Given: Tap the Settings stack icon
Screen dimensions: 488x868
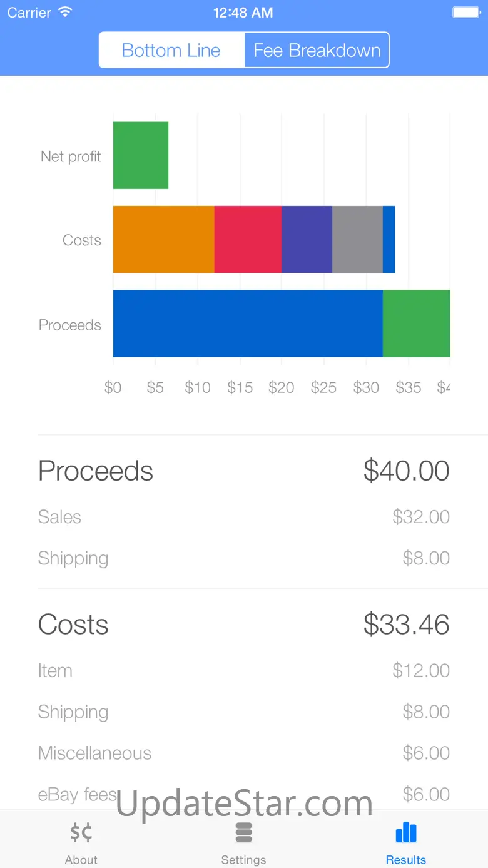Looking at the screenshot, I should [x=243, y=833].
